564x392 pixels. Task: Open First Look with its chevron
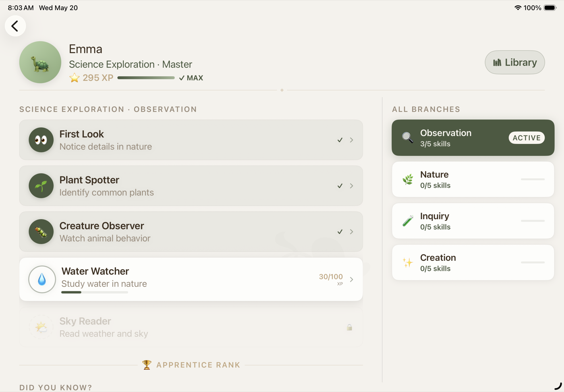[x=352, y=140]
